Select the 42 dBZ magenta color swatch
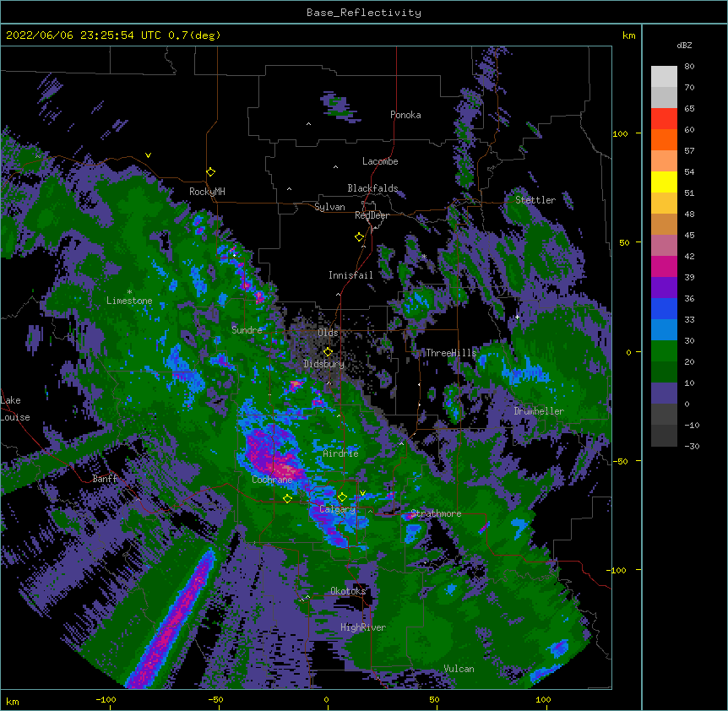Image resolution: width=728 pixels, height=711 pixels. coord(664,266)
